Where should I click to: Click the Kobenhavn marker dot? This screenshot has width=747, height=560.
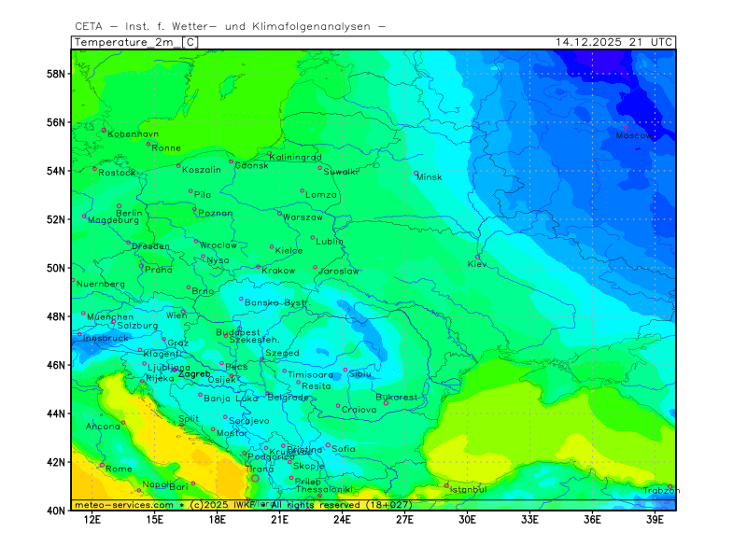pyautogui.click(x=104, y=131)
